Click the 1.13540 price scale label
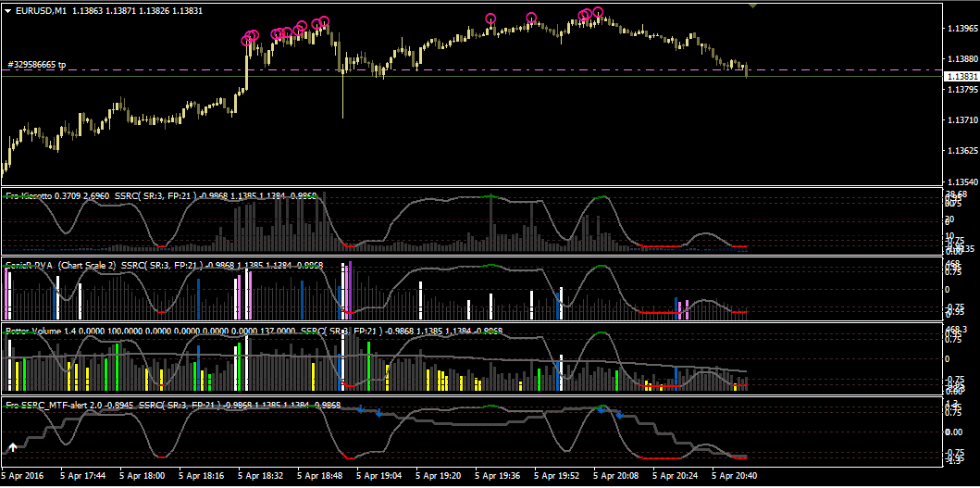The height and width of the screenshot is (488, 980). [962, 182]
